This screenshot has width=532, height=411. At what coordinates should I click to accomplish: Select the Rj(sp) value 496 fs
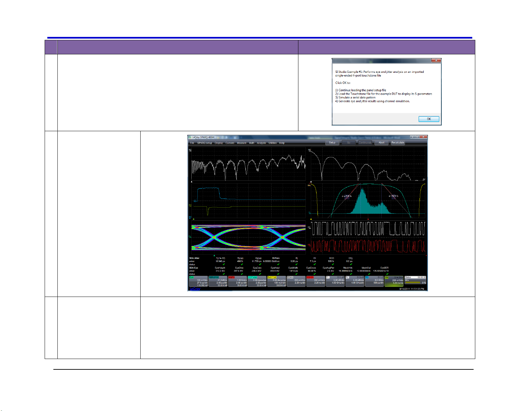pos(240,261)
